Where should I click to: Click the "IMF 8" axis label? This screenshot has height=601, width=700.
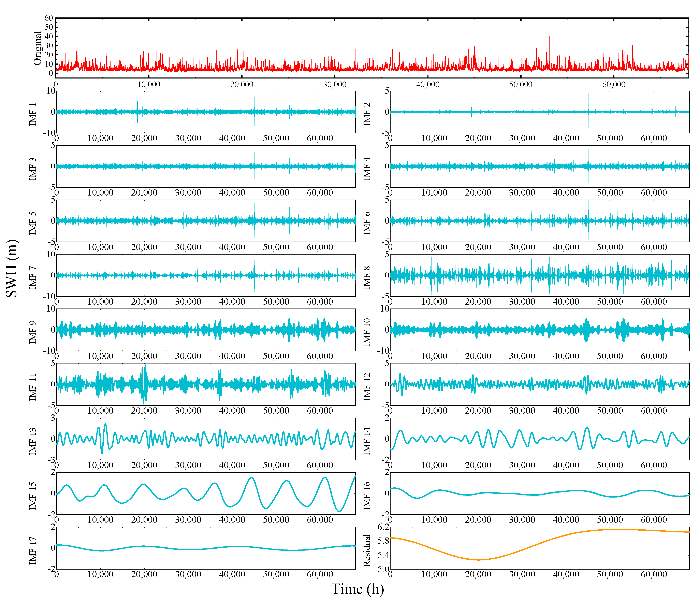[367, 278]
